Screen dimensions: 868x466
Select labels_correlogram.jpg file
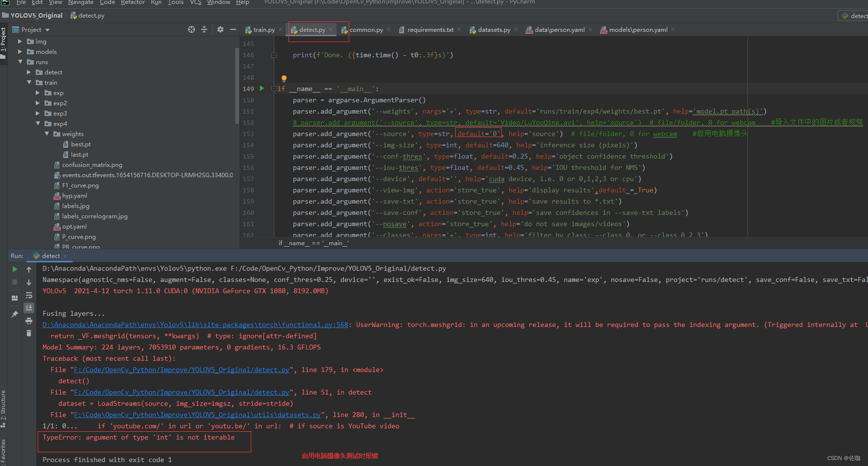coord(95,216)
